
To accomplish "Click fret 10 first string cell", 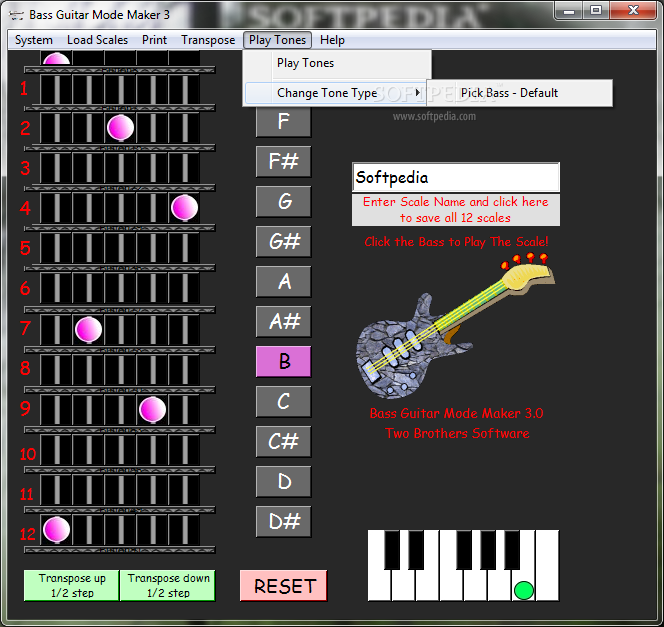I will pos(57,450).
